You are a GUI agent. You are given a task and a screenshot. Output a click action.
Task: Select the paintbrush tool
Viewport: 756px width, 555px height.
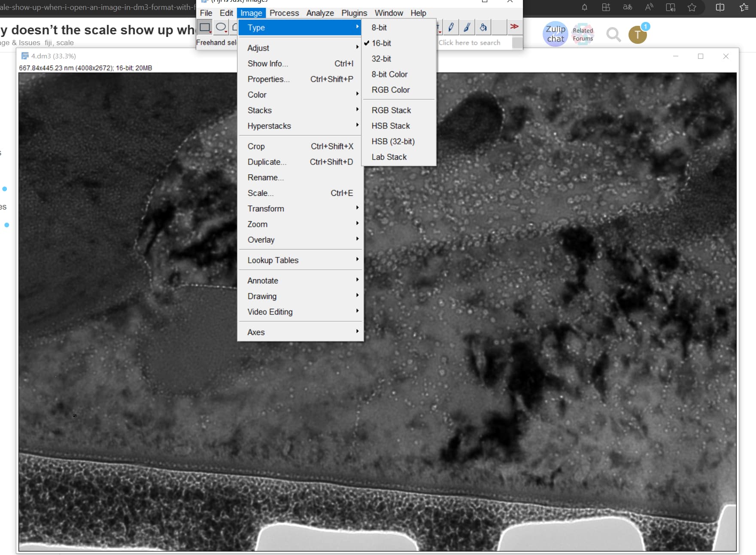click(x=467, y=27)
